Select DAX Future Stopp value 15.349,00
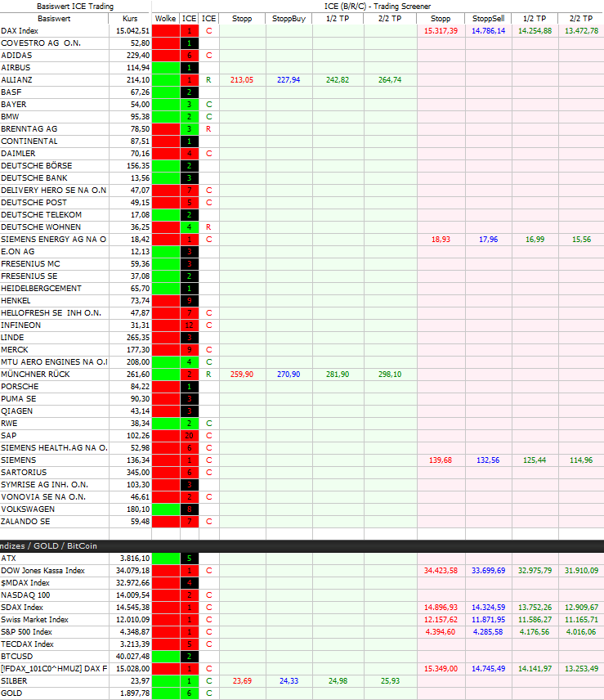 pos(441,669)
